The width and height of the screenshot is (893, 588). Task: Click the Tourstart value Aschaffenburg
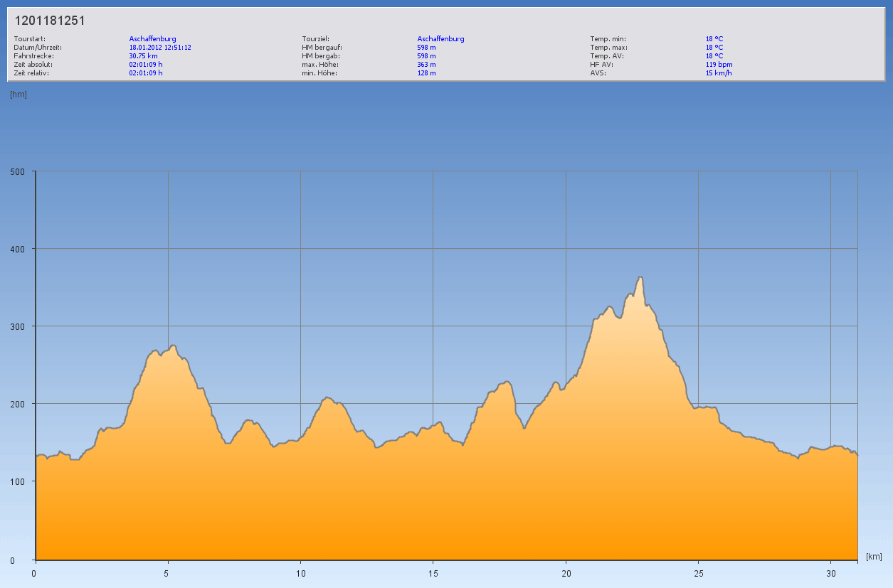tap(152, 39)
